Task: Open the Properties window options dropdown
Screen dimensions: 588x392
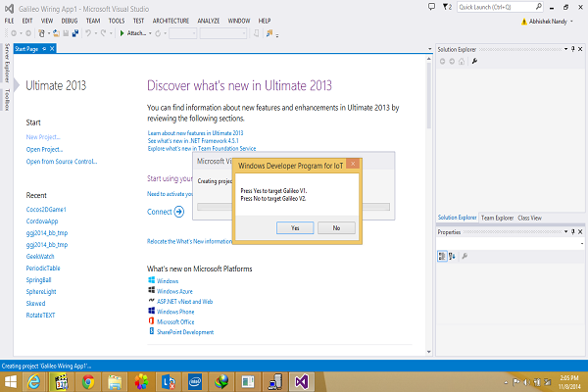Action: tap(565, 232)
